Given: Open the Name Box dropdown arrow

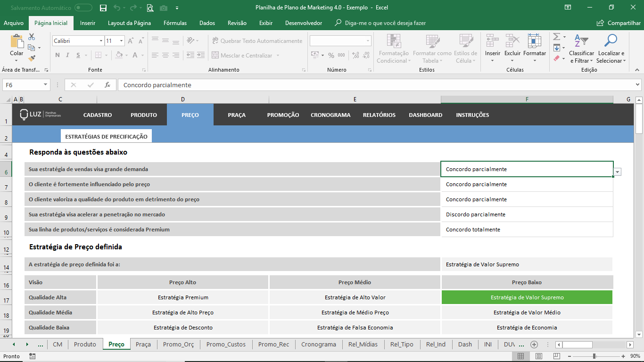Looking at the screenshot, I should coord(46,85).
